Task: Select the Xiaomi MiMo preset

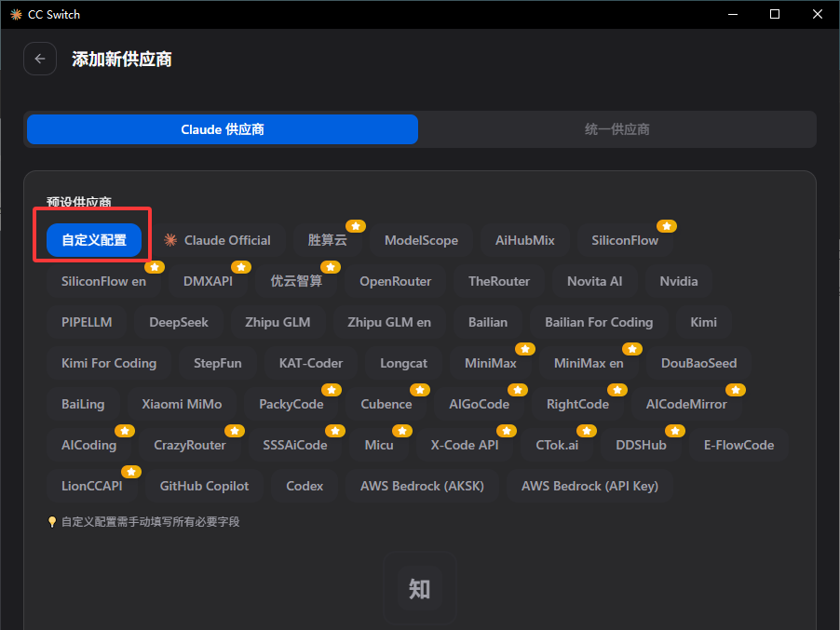Action: [182, 404]
